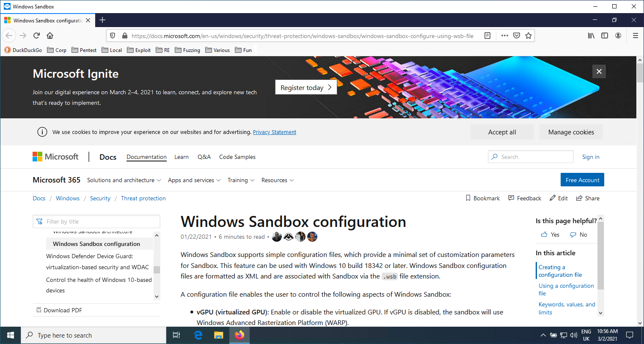Click the Register today button
644x344 pixels.
(x=306, y=87)
